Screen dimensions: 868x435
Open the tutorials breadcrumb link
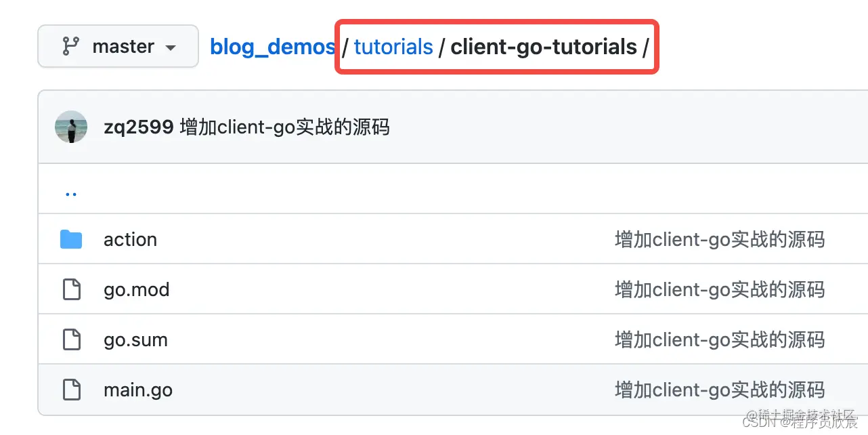point(393,47)
